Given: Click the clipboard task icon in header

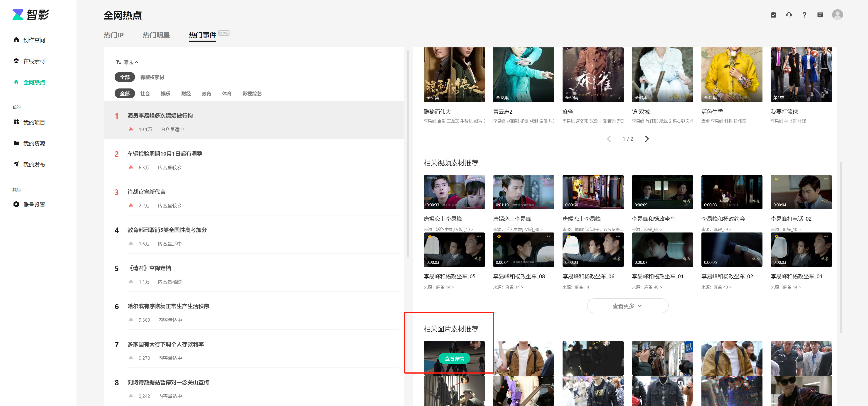Looking at the screenshot, I should tap(773, 15).
